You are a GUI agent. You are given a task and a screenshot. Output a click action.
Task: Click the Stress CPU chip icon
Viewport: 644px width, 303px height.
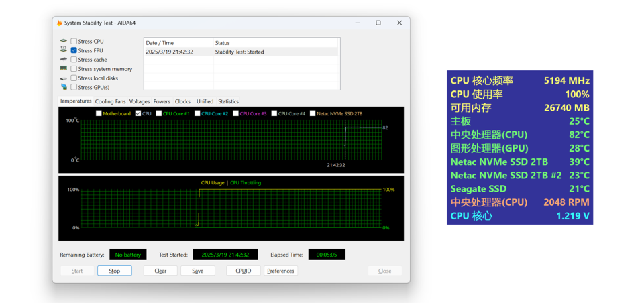click(x=63, y=41)
